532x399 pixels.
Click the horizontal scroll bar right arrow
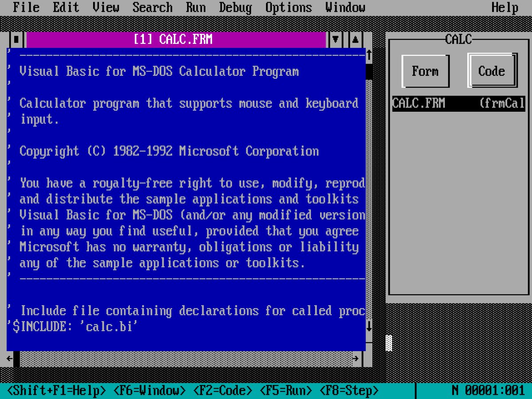pos(356,359)
